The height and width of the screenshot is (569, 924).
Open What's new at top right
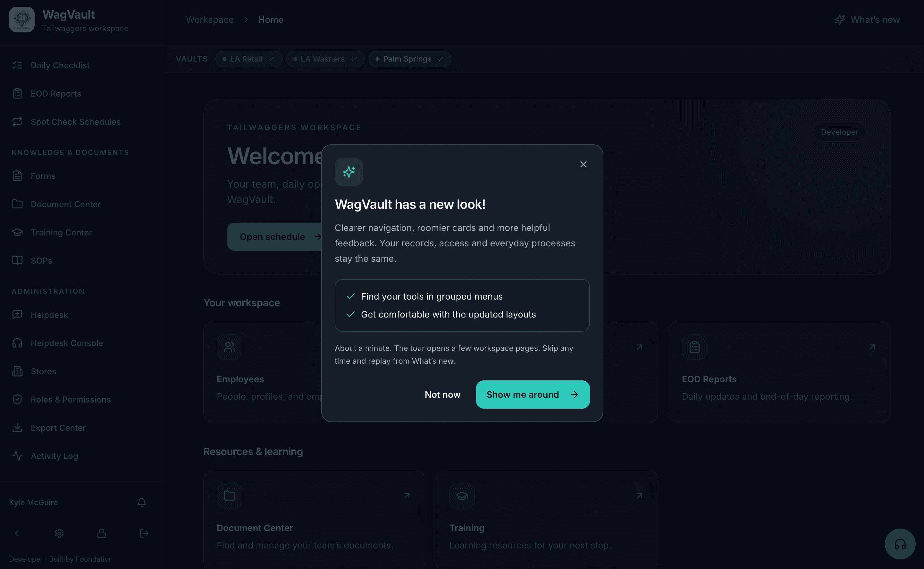click(867, 20)
